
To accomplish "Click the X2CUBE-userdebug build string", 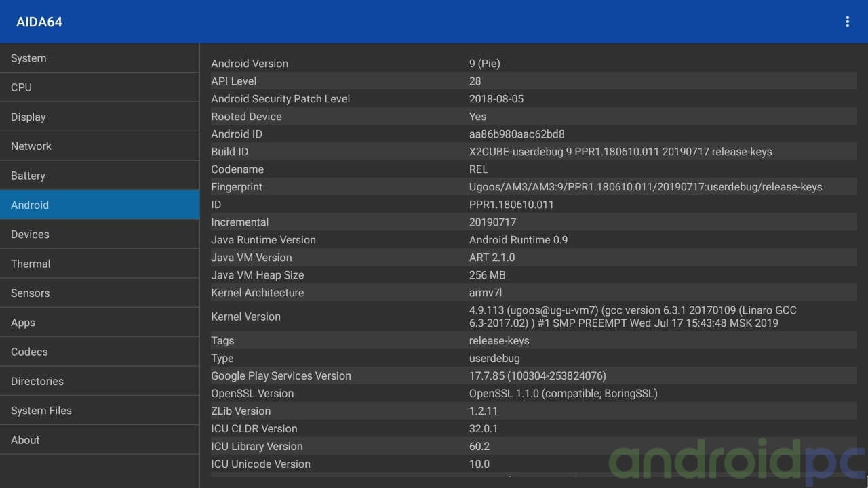I will [x=620, y=152].
